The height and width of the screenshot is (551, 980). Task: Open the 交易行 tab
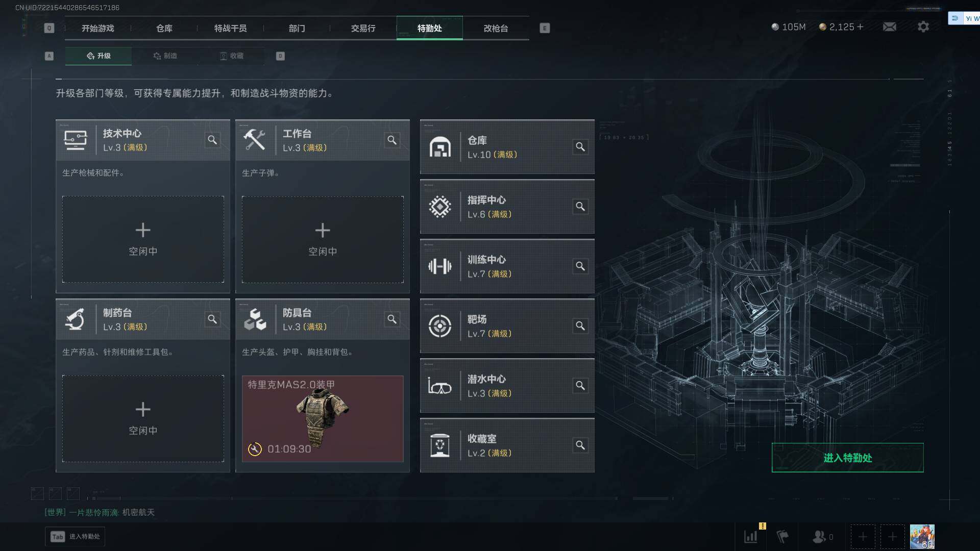[363, 28]
